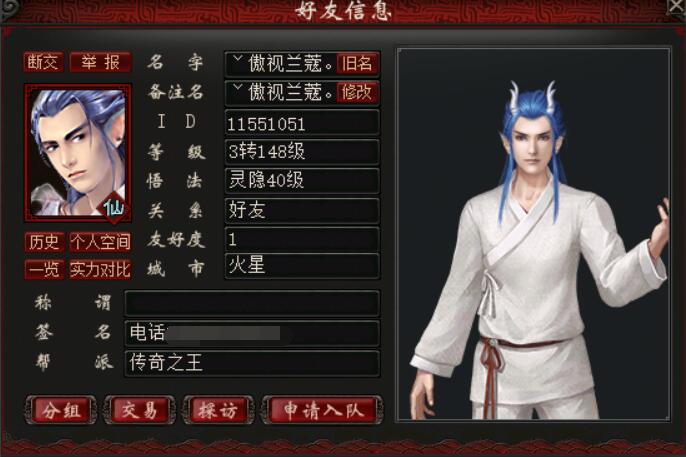This screenshot has height=457, width=686.
Task: Select the ID field 11551051
Action: pyautogui.click(x=302, y=122)
